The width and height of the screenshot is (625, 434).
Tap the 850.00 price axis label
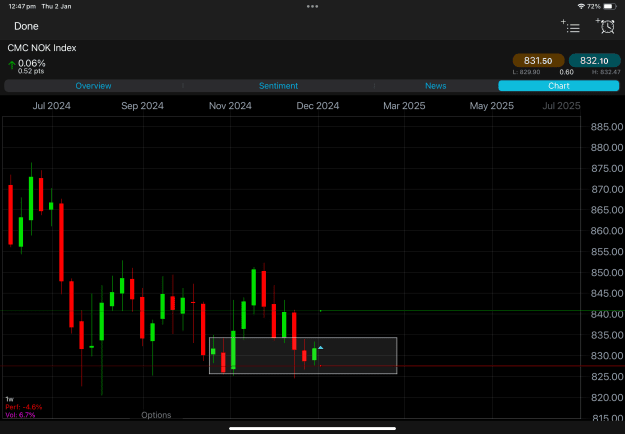click(607, 273)
